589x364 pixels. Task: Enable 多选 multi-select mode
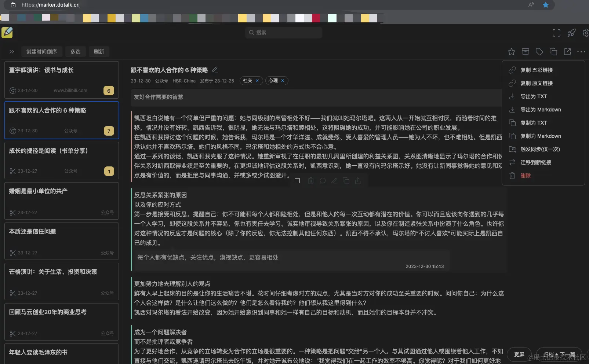point(76,52)
